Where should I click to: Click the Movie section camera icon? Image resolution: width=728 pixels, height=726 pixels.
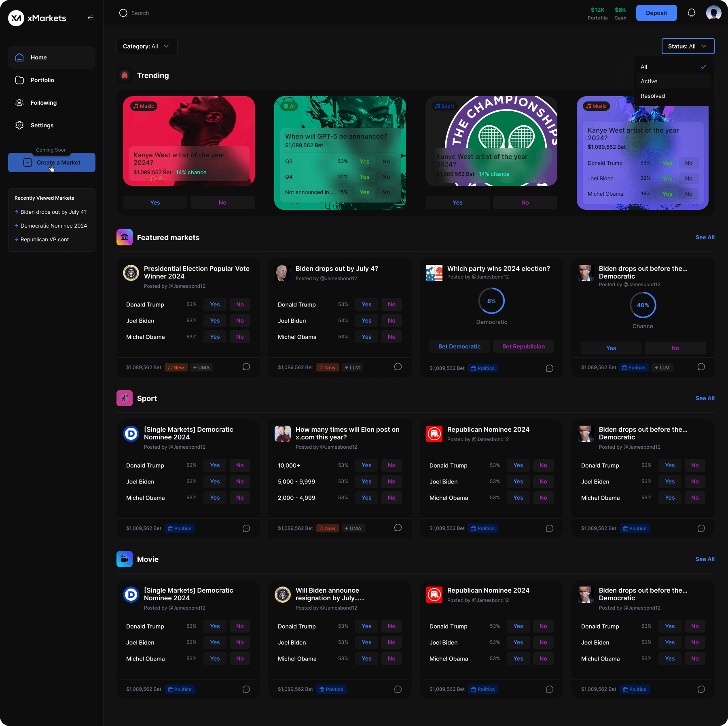[x=125, y=559]
